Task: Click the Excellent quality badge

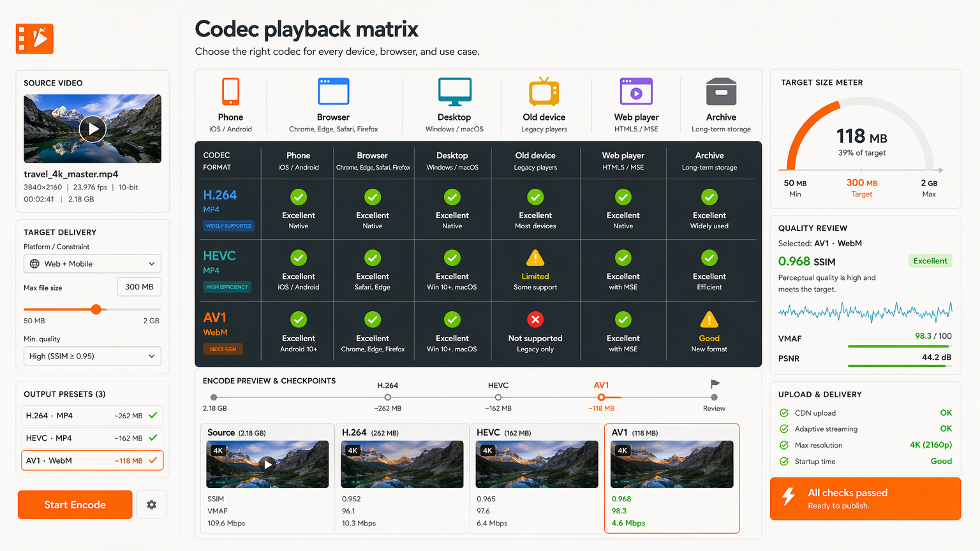Action: pyautogui.click(x=930, y=261)
